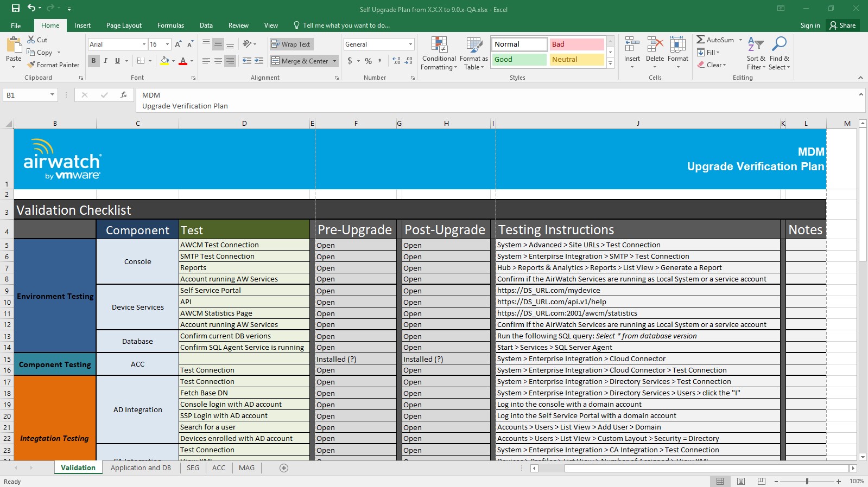The width and height of the screenshot is (868, 487).
Task: Click the AutoSum sigma icon
Action: pyautogui.click(x=701, y=40)
